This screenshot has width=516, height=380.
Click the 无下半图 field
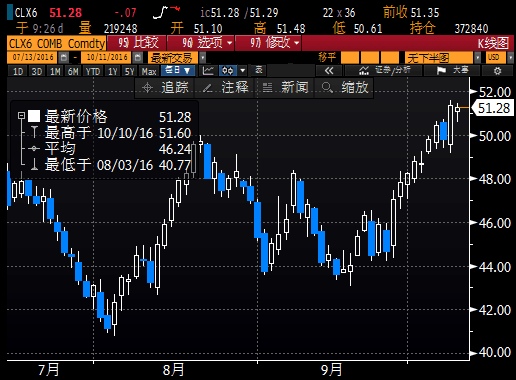(x=439, y=58)
